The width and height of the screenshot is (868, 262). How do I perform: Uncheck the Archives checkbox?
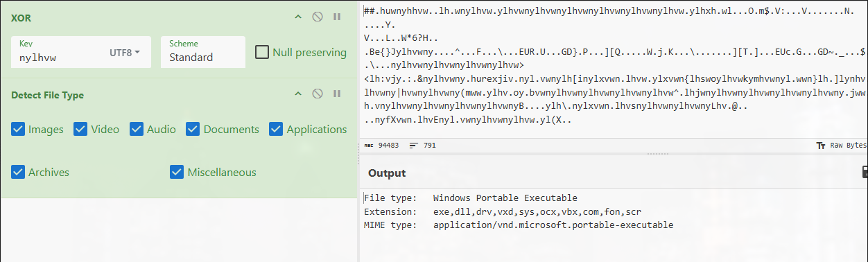point(19,172)
